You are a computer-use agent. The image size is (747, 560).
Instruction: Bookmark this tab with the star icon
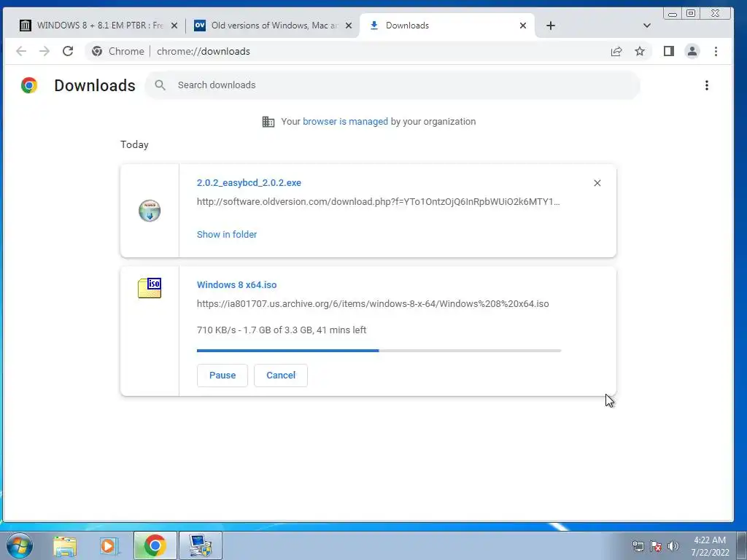(640, 52)
